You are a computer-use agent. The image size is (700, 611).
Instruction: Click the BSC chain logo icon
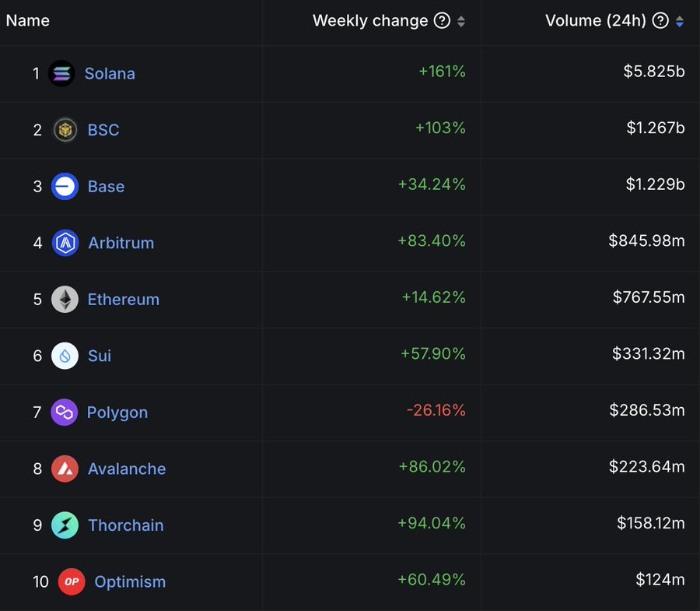point(65,130)
